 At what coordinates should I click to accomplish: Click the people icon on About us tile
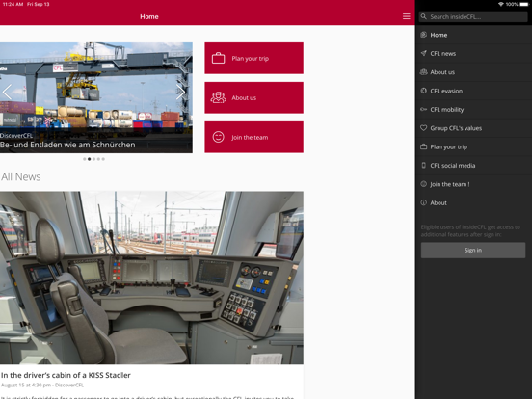[218, 97]
